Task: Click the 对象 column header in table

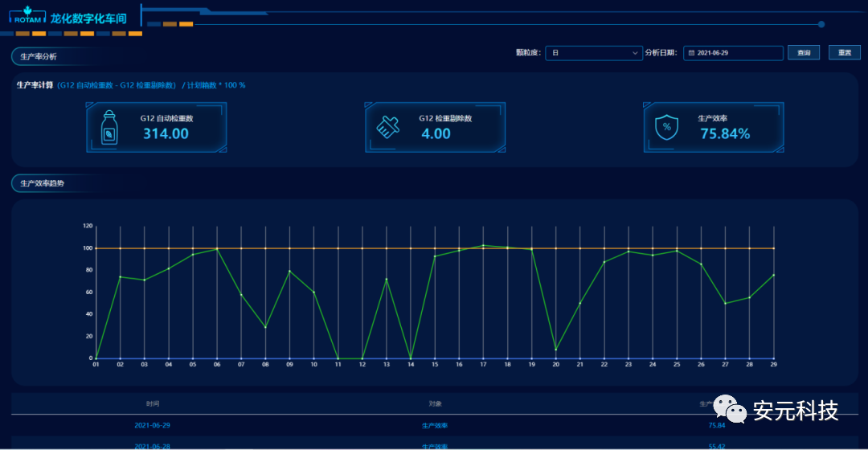Action: click(435, 403)
